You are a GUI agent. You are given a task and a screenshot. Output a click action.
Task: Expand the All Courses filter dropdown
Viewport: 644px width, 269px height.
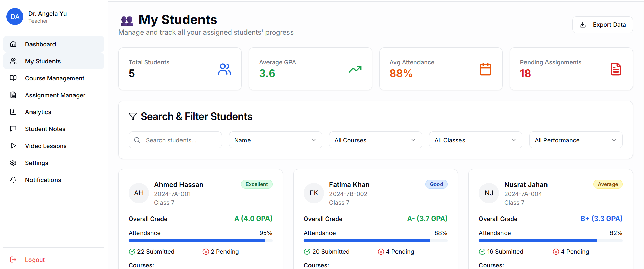click(375, 140)
